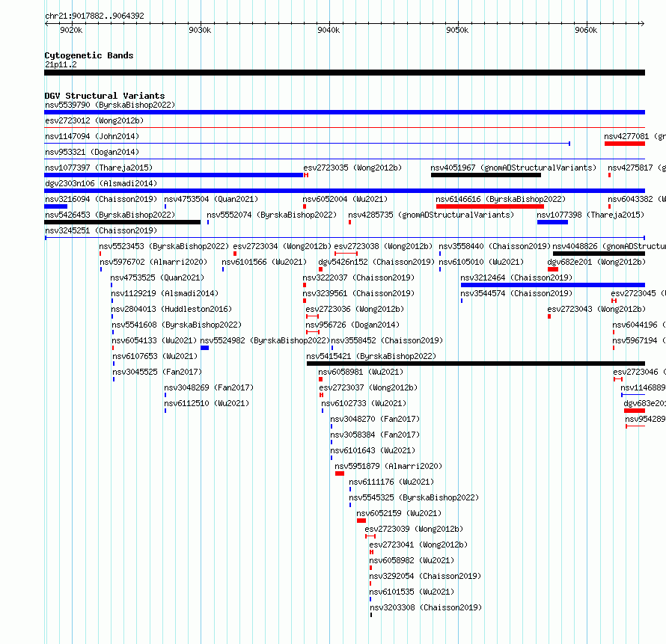Click the nsv5539790 (ByrskaBishop2022) label
666x644 pixels.
110,105
